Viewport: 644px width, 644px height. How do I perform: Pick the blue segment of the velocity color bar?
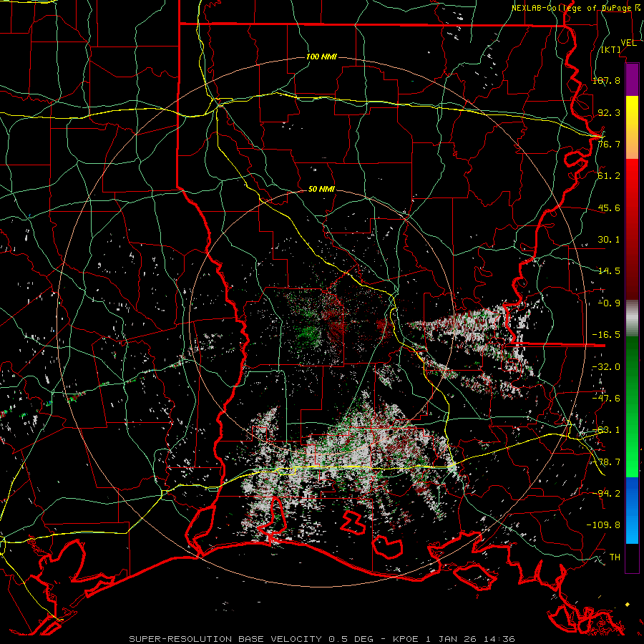click(x=632, y=510)
